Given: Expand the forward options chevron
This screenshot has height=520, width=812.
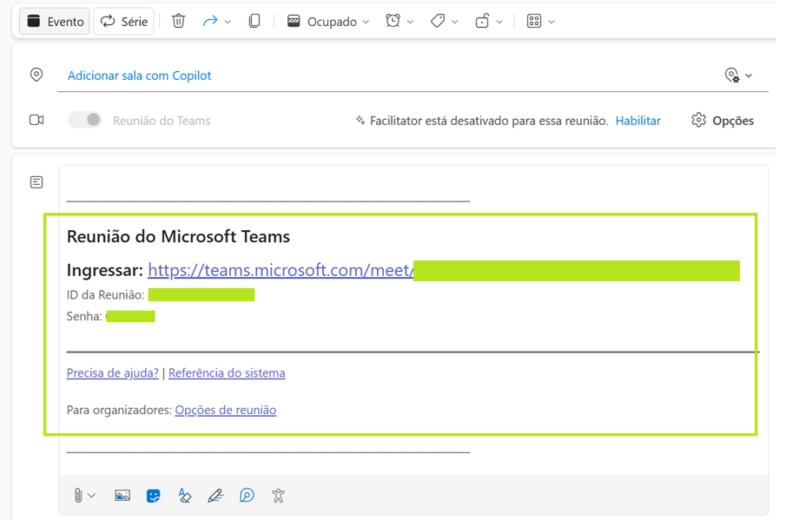Looking at the screenshot, I should (x=228, y=22).
